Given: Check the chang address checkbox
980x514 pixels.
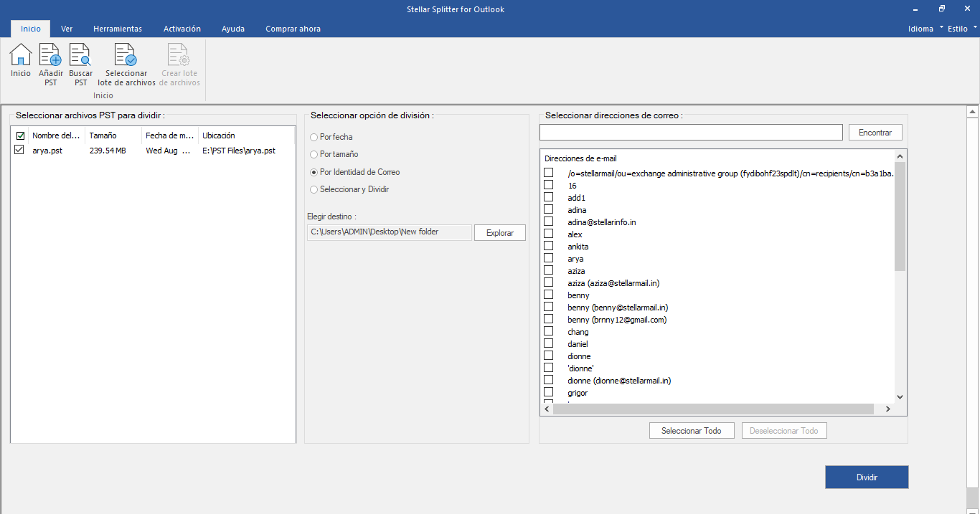Looking at the screenshot, I should coord(549,331).
